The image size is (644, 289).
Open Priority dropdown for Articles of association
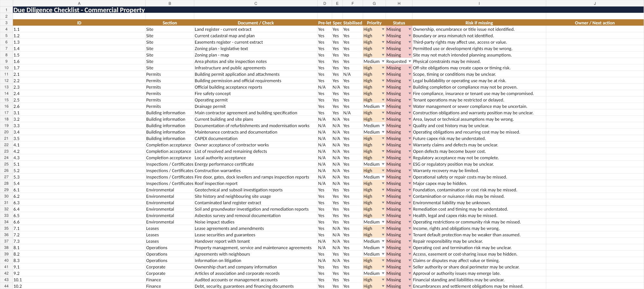click(383, 273)
